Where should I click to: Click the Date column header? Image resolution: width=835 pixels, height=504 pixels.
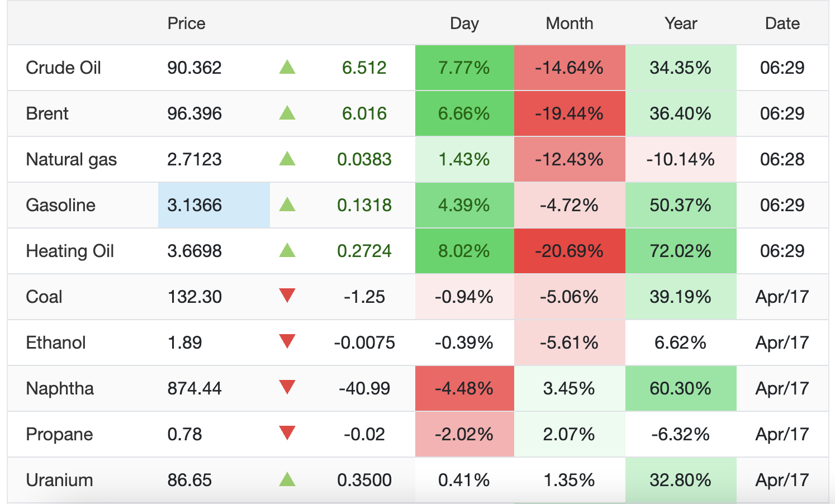tap(782, 23)
